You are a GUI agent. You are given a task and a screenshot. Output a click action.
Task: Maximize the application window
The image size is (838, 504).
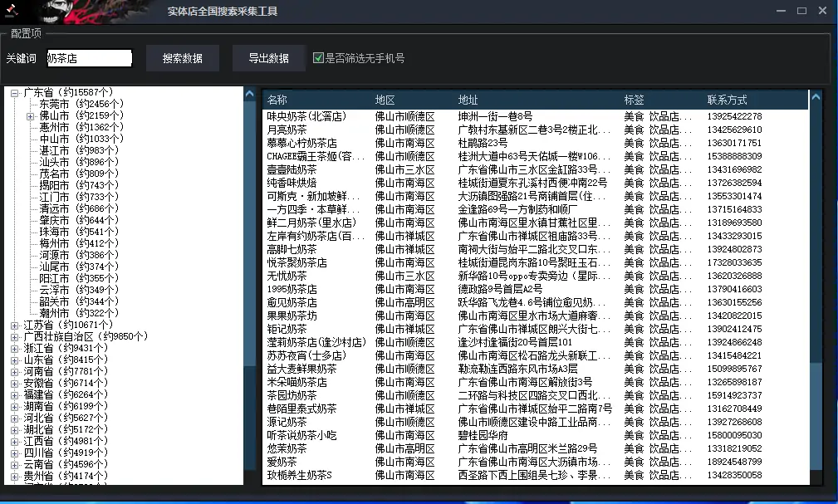coord(801,11)
